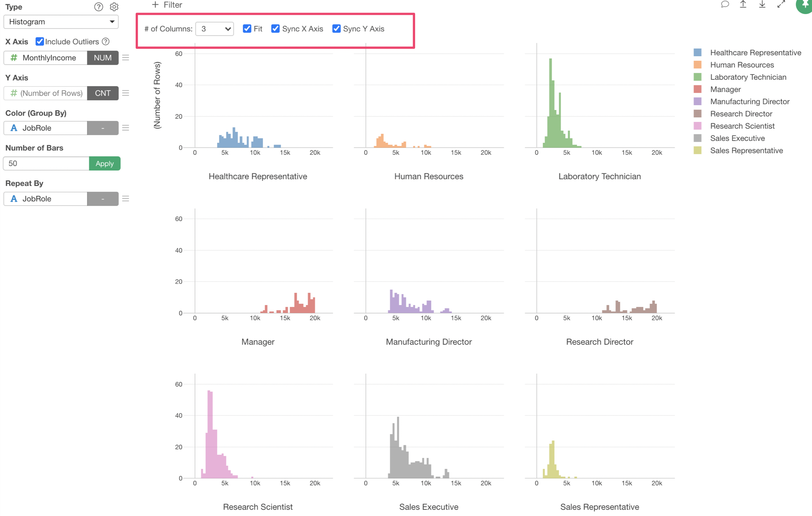Click Laboratory Technician legend color swatch
The height and width of the screenshot is (516, 812).
(698, 77)
